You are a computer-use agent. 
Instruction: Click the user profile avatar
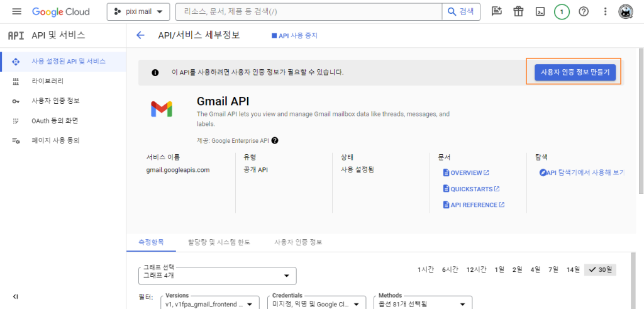[x=626, y=12]
